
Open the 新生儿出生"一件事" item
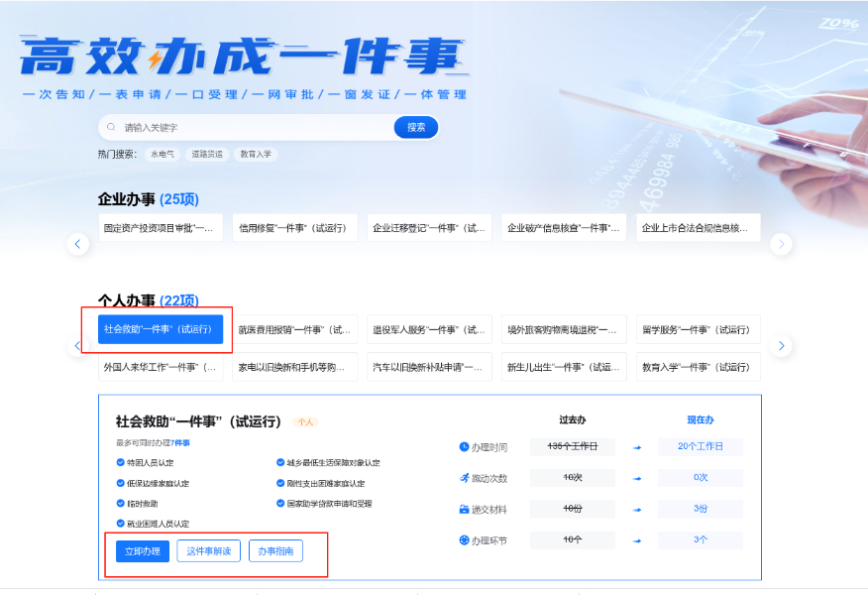tap(563, 367)
